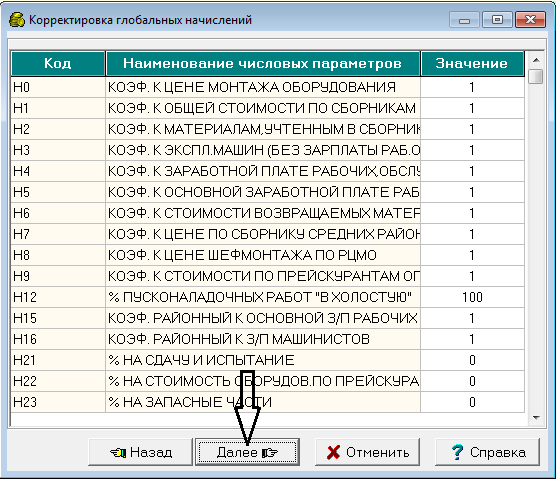Edit the value cell for H5
Image resolution: width=556 pixels, height=479 pixels.
coord(472,192)
